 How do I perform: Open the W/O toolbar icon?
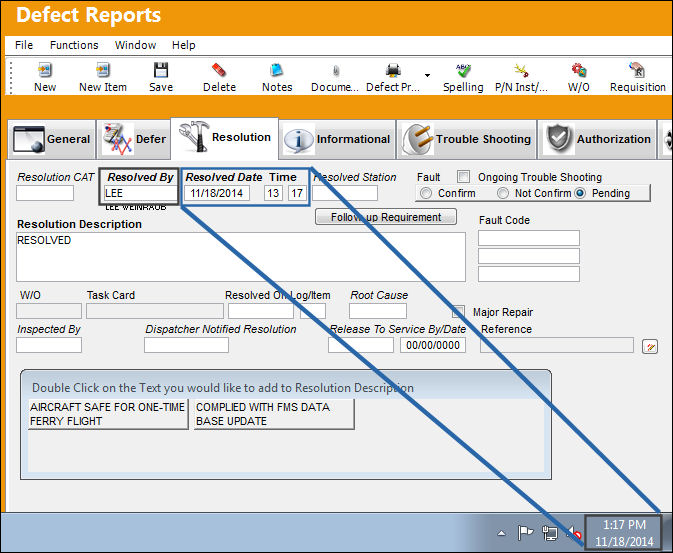coord(579,70)
